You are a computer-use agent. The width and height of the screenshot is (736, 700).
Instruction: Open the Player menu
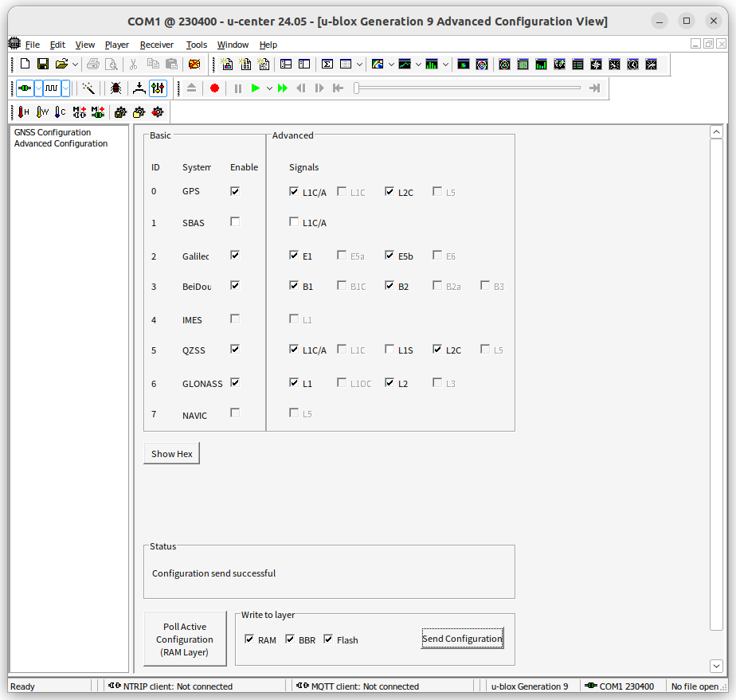click(x=116, y=45)
